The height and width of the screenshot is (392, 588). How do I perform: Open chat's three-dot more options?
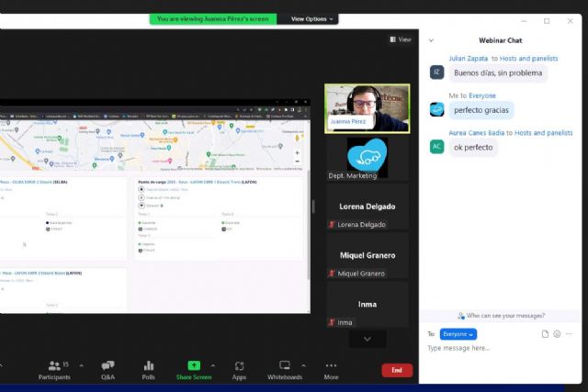(570, 334)
